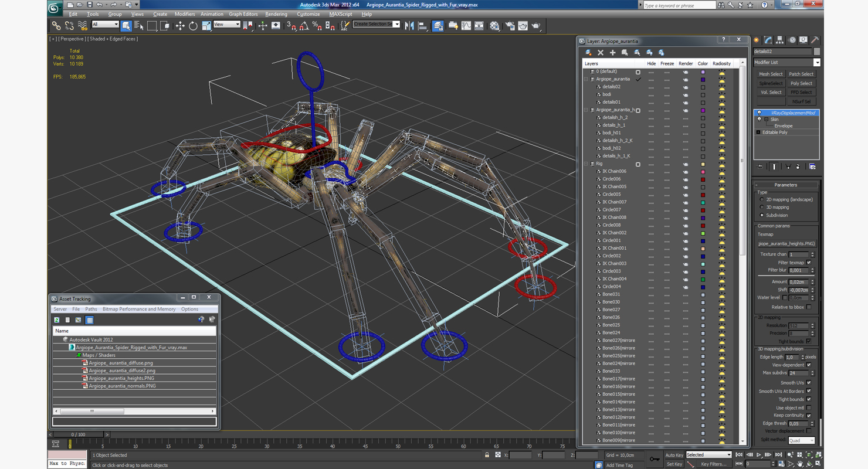Open the Select by Name tool

139,26
